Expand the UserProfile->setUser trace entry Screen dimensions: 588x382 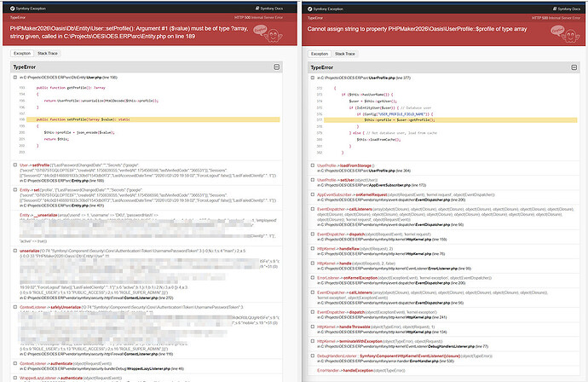tap(313, 180)
